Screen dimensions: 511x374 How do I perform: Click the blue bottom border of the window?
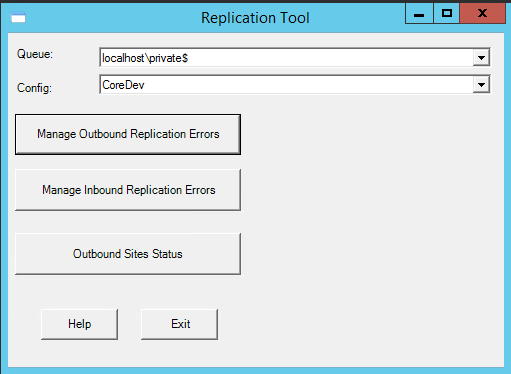(x=255, y=370)
